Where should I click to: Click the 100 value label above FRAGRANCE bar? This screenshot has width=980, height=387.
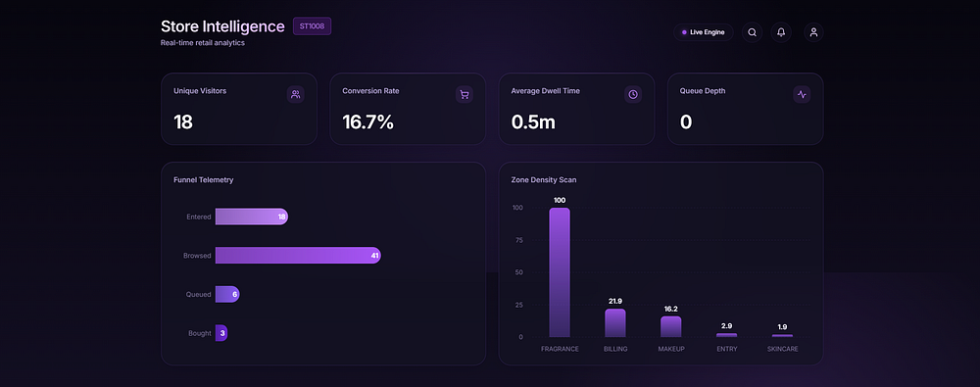click(560, 200)
